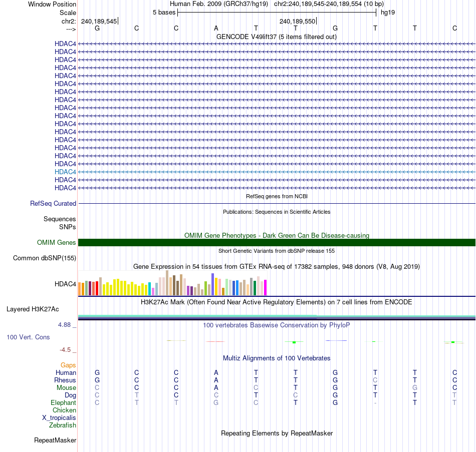Open the RefSeq Curated track label
This screenshot has width=476, height=452.
tap(53, 203)
